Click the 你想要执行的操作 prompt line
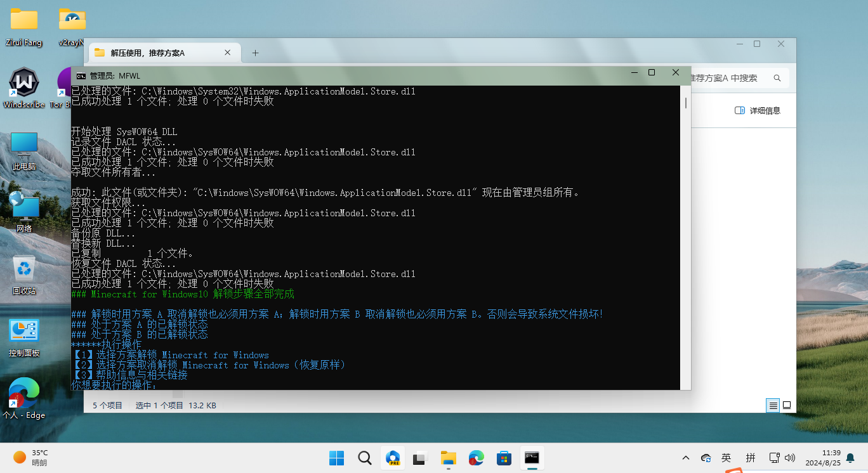Viewport: 868px width, 473px height. click(114, 385)
